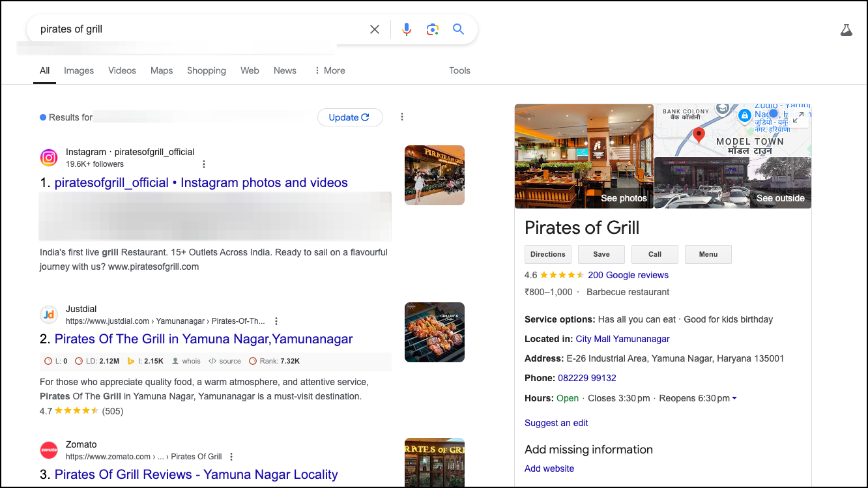
Task: Click the blue magnifier search icon
Action: [x=459, y=29]
